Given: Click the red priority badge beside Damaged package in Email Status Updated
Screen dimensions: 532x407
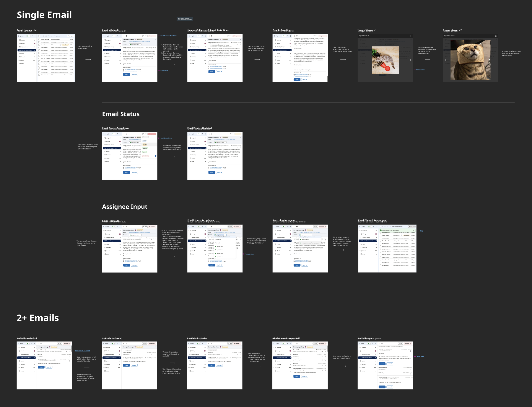Looking at the screenshot, I should (x=221, y=137).
